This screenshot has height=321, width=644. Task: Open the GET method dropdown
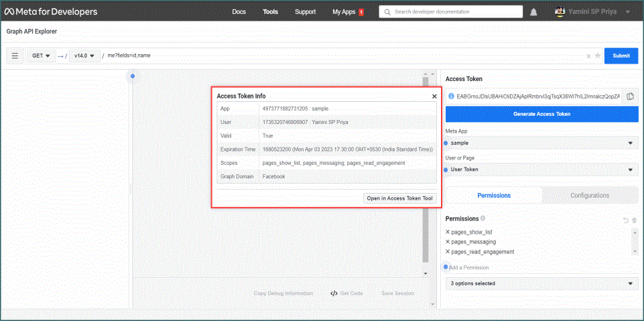coord(41,56)
